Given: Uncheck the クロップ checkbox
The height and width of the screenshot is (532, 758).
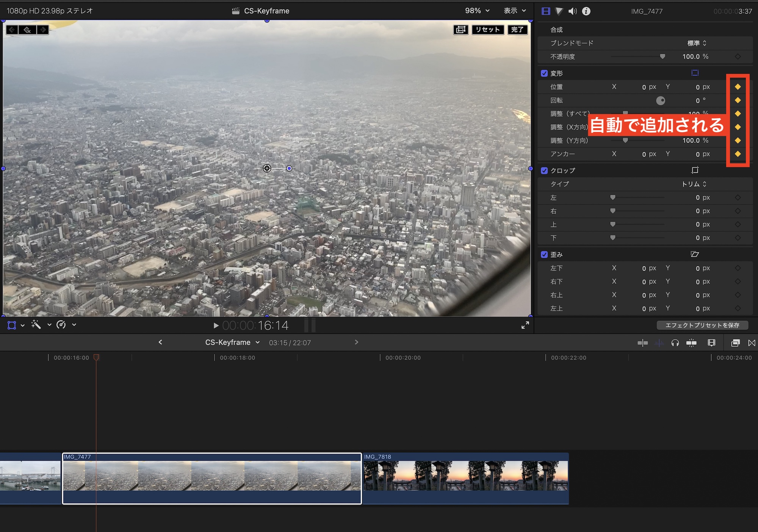Looking at the screenshot, I should tap(544, 171).
